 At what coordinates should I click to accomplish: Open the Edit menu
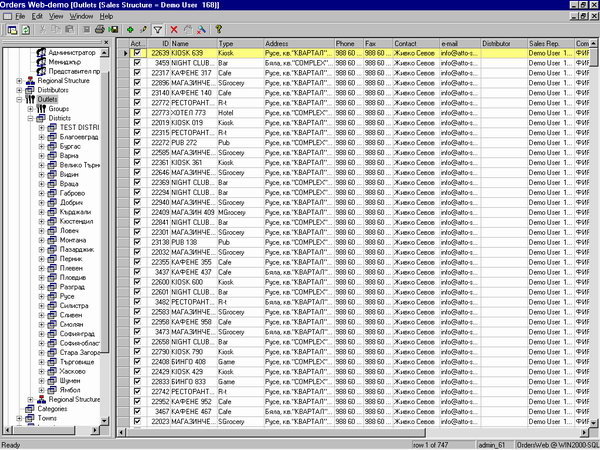pos(37,16)
